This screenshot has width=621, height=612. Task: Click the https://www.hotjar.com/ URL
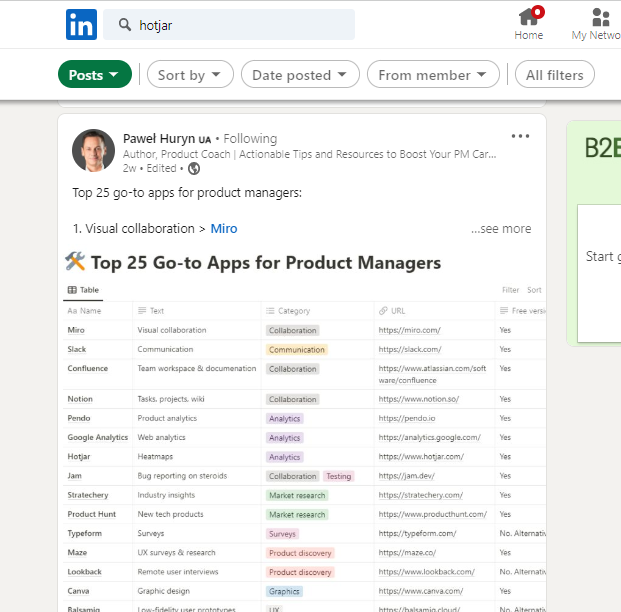421,457
